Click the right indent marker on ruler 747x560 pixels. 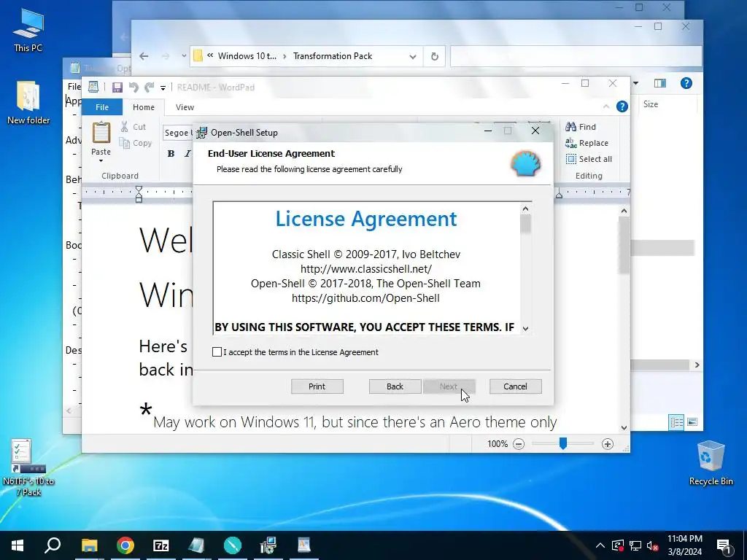559,194
